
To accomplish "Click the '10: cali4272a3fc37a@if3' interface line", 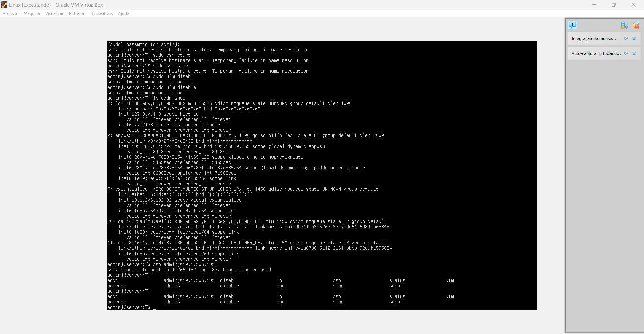I will pos(247,221).
